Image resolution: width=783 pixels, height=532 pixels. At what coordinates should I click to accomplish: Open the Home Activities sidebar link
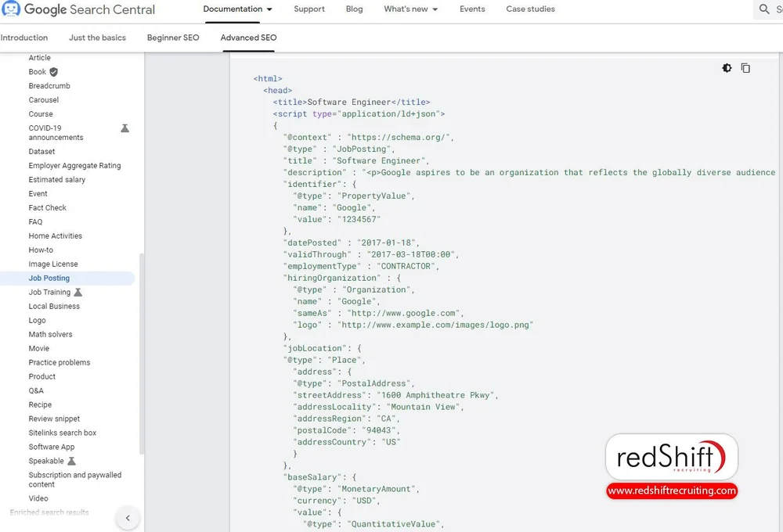[55, 235]
